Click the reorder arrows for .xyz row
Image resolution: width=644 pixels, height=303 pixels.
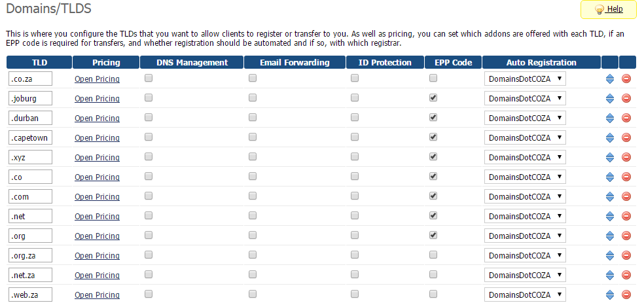tap(609, 157)
